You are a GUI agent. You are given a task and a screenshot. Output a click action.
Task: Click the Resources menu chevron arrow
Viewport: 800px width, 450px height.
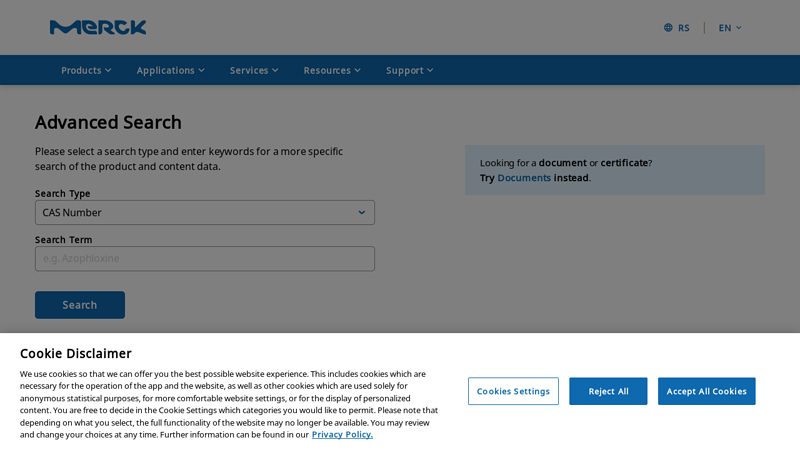point(358,70)
